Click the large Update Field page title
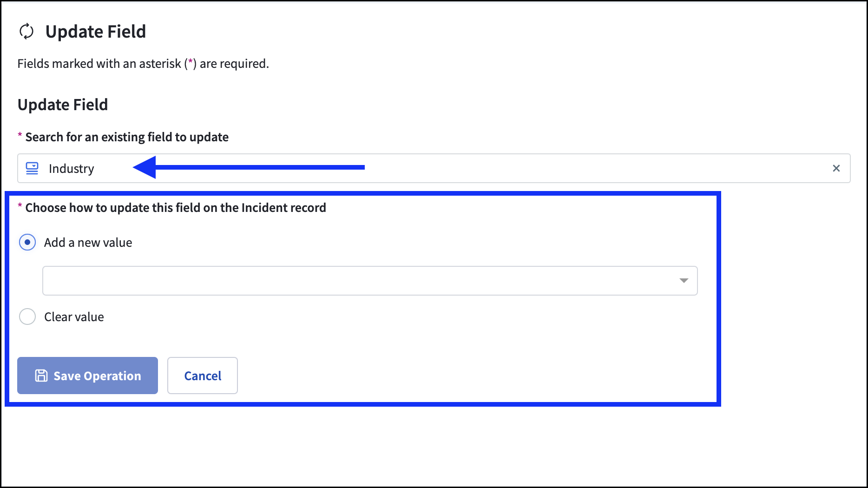The height and width of the screenshot is (488, 868). pos(95,32)
